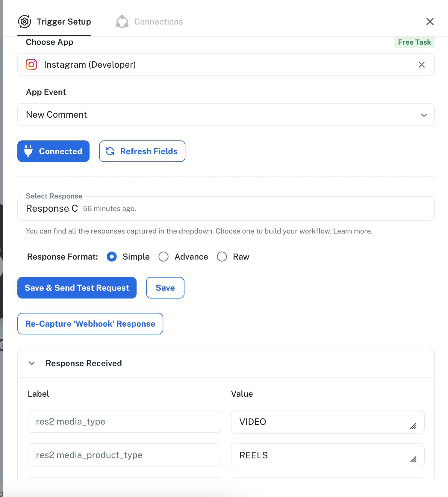The width and height of the screenshot is (448, 497).
Task: Click the Instagram logo icon
Action: coord(31,65)
